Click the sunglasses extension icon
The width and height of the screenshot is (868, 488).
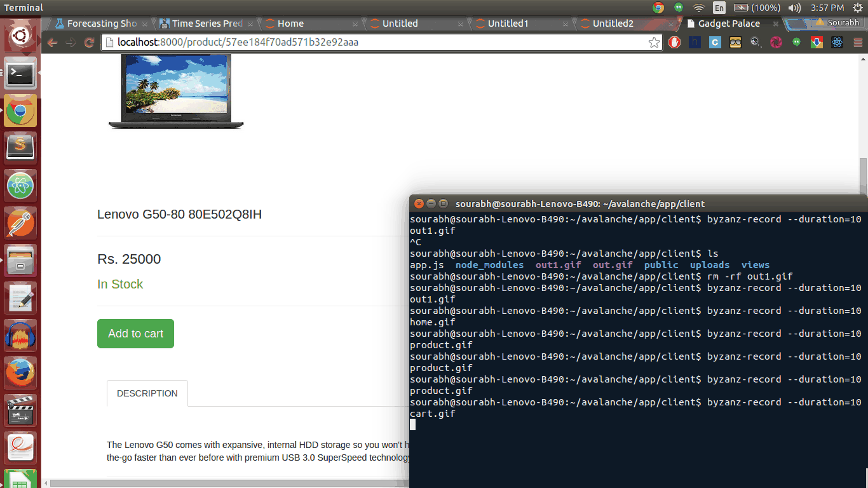(736, 43)
